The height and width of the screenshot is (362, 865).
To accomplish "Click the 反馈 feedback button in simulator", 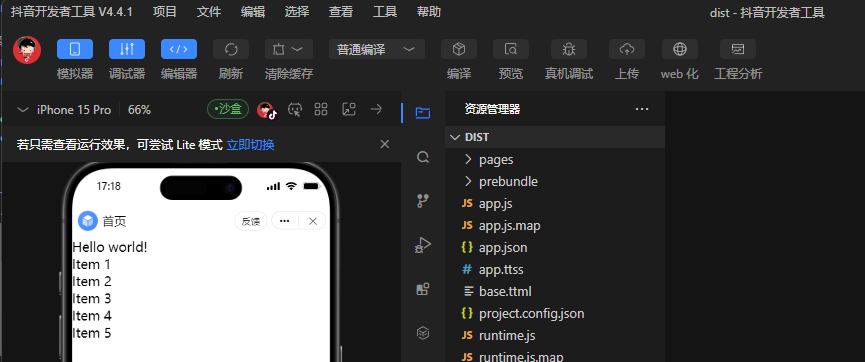I will 251,221.
